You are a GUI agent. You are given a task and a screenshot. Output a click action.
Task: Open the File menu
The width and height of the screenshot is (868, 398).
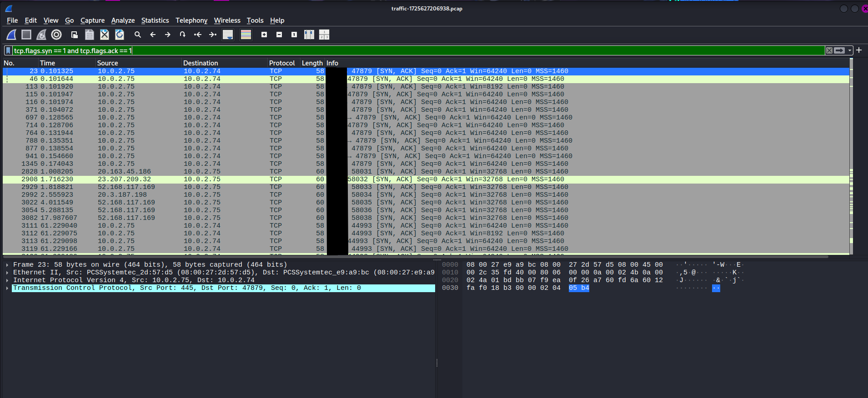point(12,20)
